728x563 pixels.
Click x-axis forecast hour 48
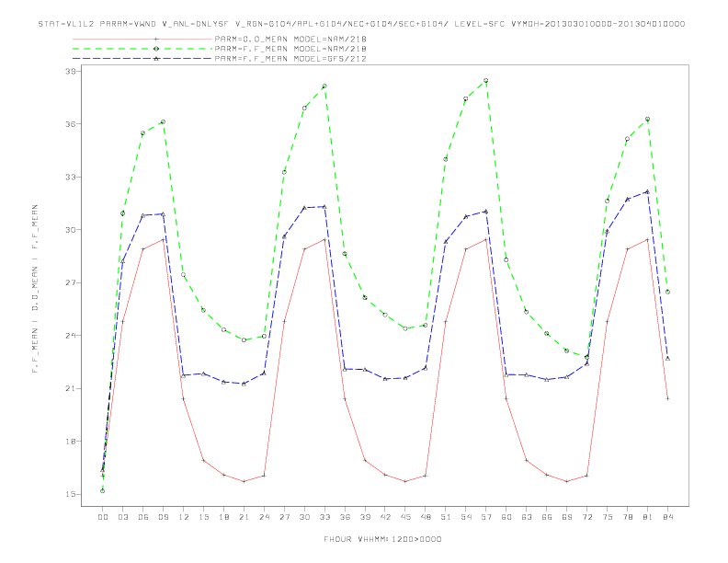coord(426,517)
